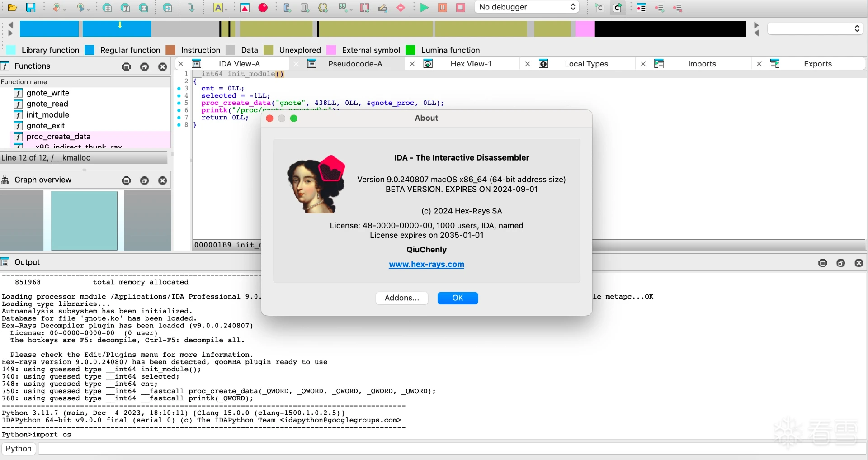Click the pencil edit toolbar icon
The width and height of the screenshot is (868, 460).
(x=382, y=8)
